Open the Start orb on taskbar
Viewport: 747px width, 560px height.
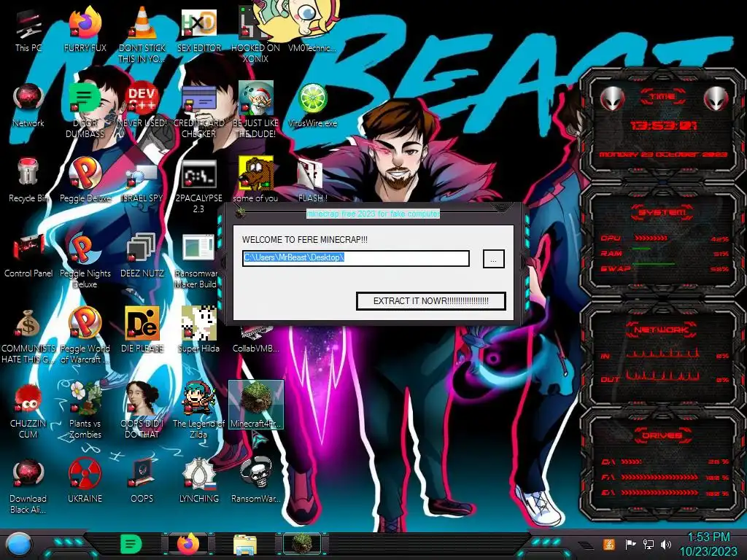click(x=18, y=544)
